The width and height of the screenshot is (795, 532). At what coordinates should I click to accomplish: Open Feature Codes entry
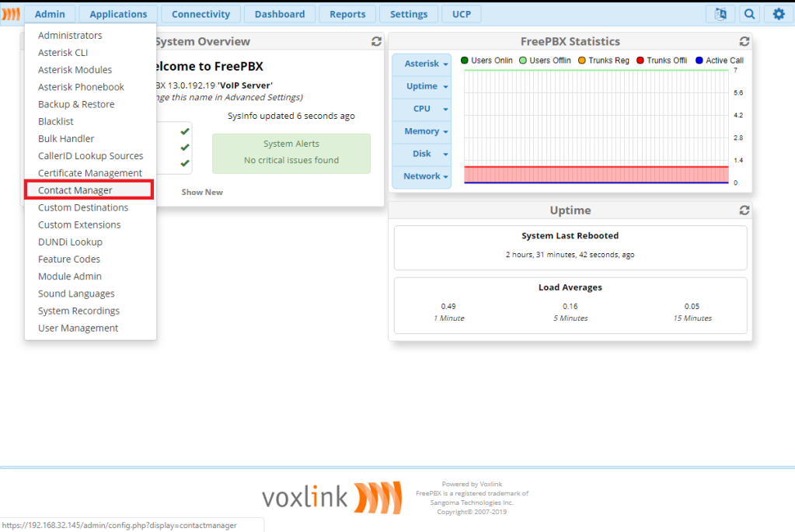pos(90,259)
